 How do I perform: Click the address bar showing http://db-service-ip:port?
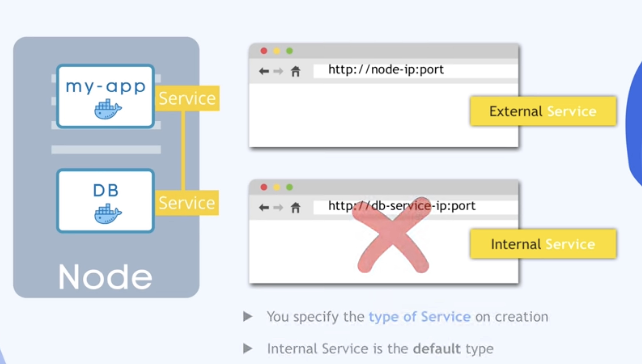(416, 207)
